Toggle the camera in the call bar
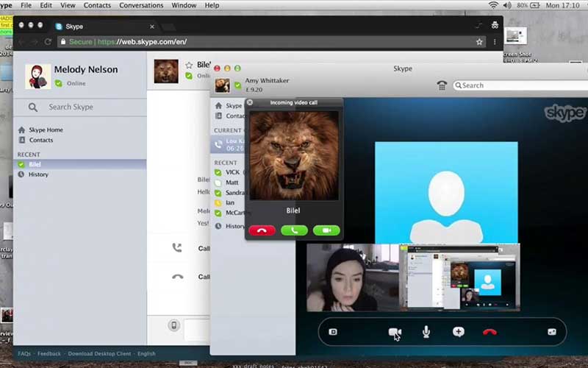This screenshot has height=368, width=588. 395,332
